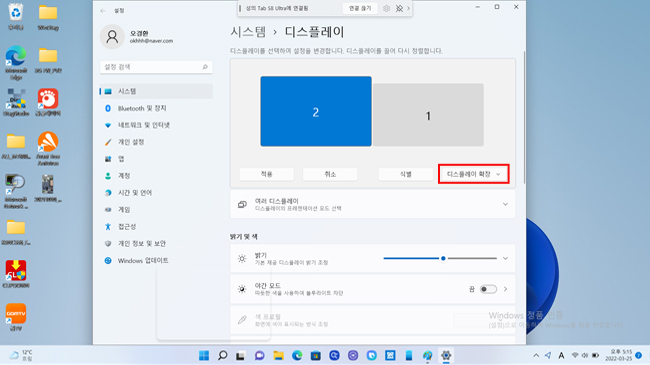Open Microsoft Edge from the taskbar
Screen dimensions: 650x365
pyautogui.click(x=297, y=355)
